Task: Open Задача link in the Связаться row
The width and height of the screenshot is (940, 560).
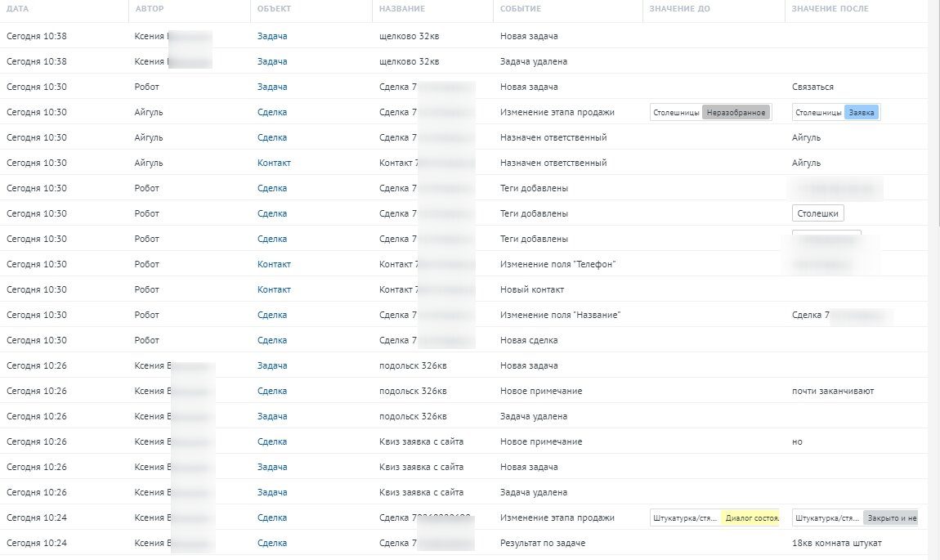Action: click(272, 87)
